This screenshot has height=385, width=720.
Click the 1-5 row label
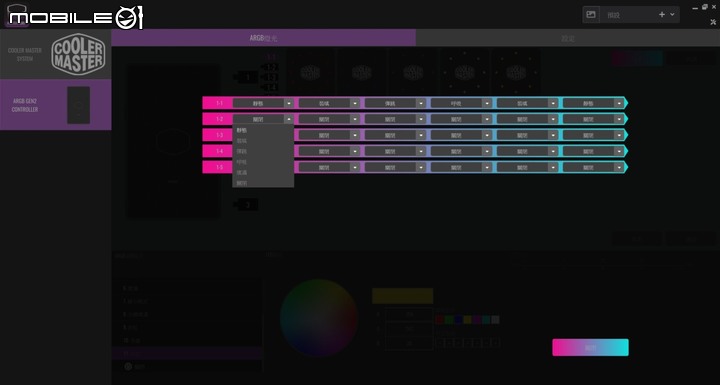tap(219, 167)
